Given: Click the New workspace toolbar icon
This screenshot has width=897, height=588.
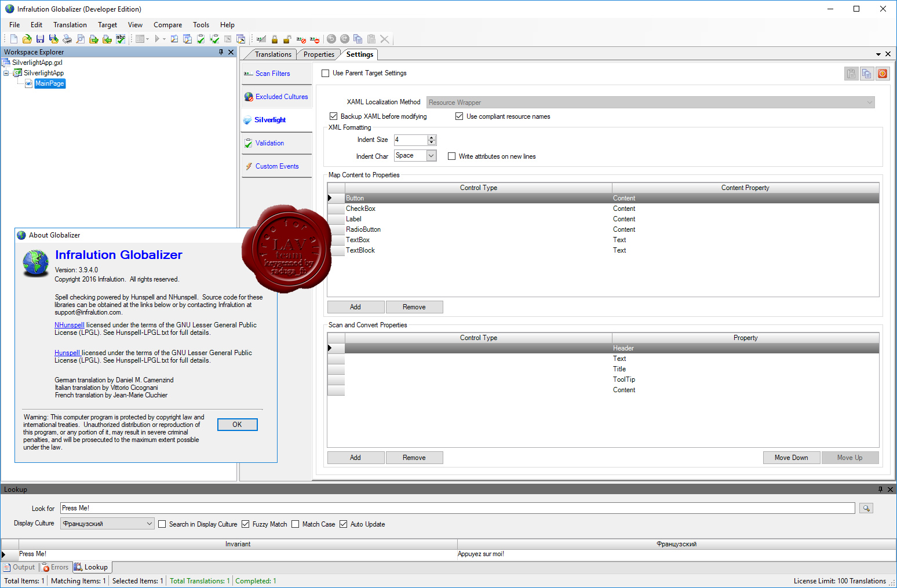Looking at the screenshot, I should click(x=14, y=39).
